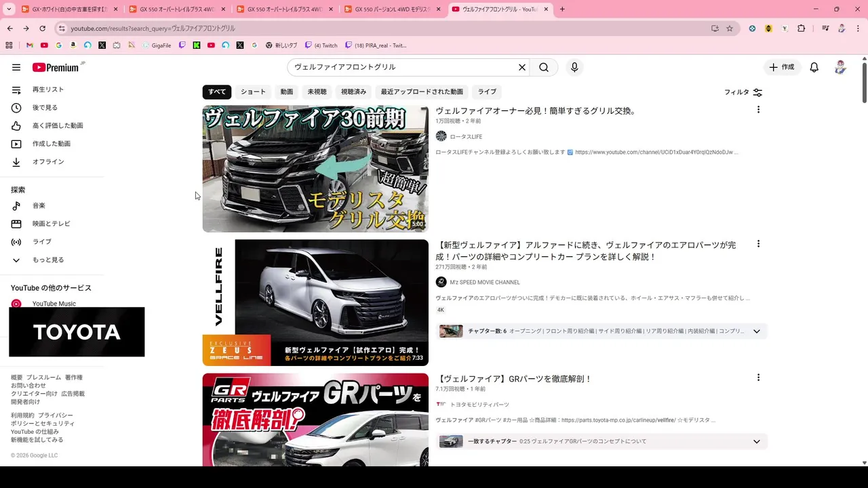Open the green Kick bookmark icon

[197, 45]
